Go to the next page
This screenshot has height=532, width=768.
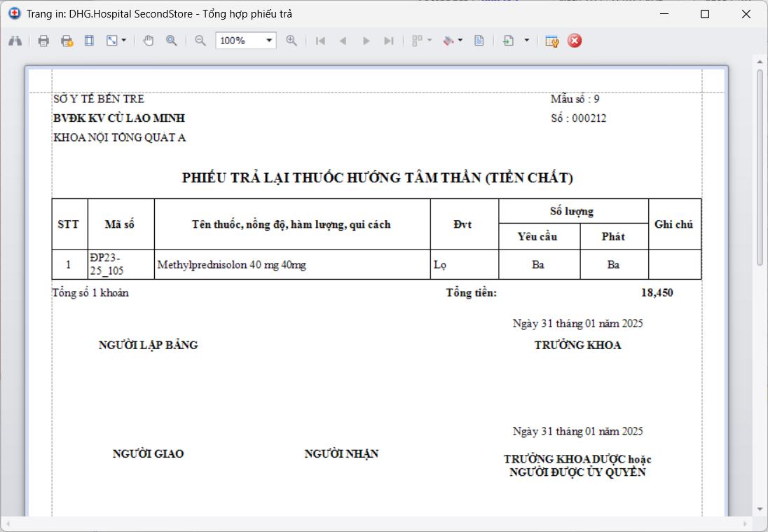coord(366,41)
